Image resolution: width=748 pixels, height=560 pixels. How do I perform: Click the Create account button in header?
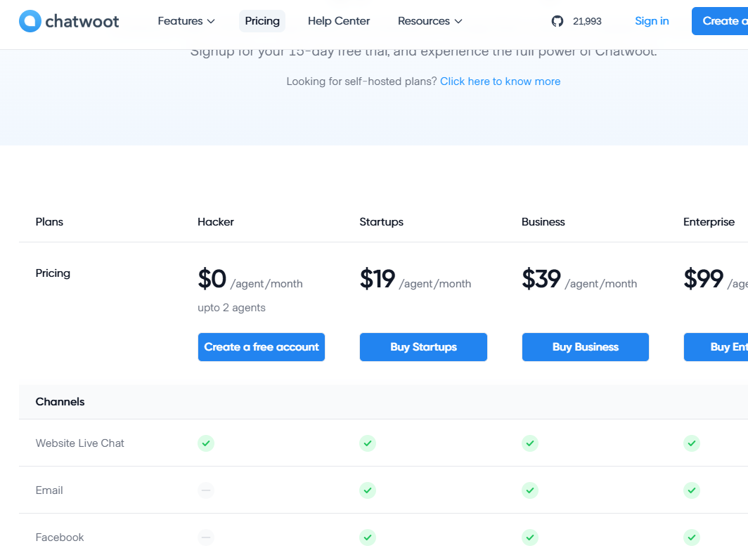pyautogui.click(x=721, y=21)
